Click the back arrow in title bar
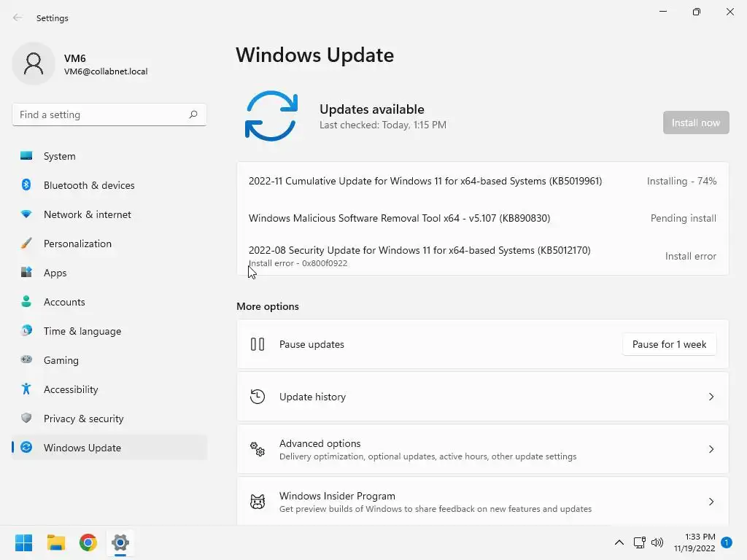 coord(18,17)
